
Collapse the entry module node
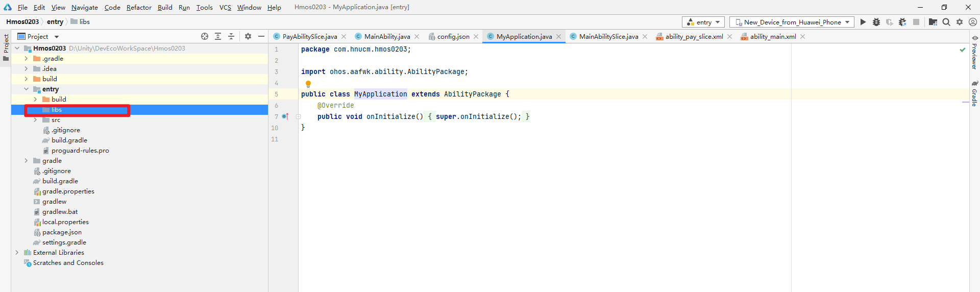coord(26,89)
